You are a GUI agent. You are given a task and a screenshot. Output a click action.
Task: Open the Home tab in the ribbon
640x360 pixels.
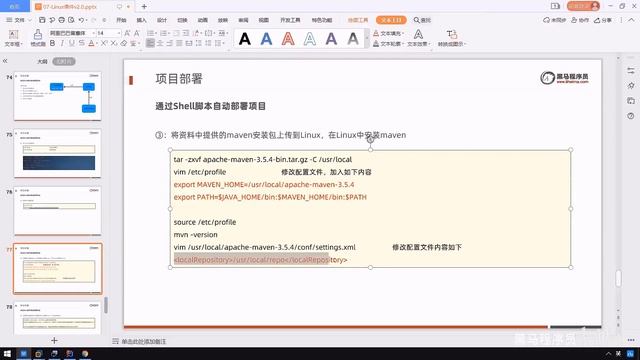pos(121,20)
